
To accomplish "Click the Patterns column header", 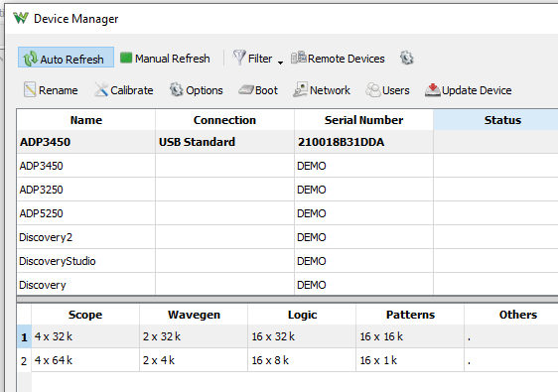I will (x=410, y=315).
